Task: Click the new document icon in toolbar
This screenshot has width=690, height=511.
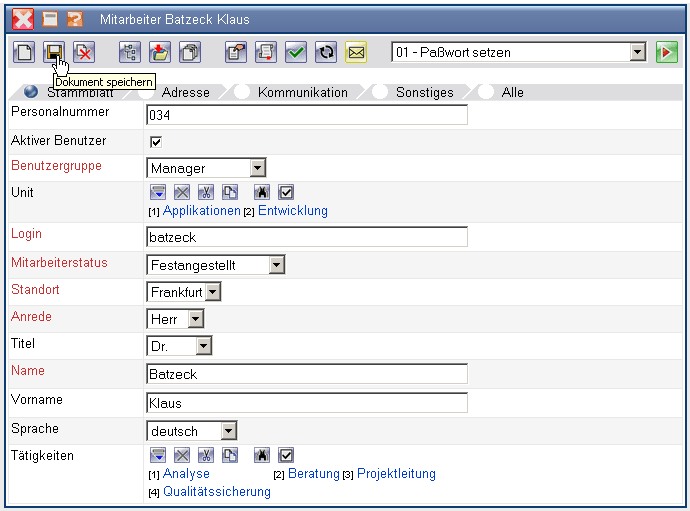Action: click(24, 52)
